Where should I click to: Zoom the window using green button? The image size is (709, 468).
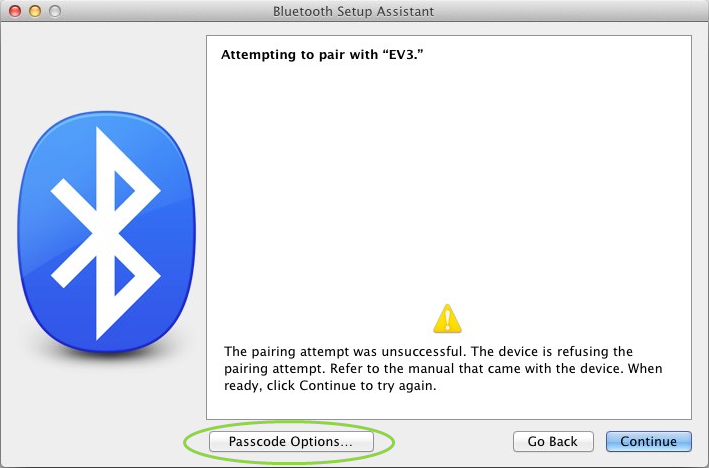tap(54, 11)
